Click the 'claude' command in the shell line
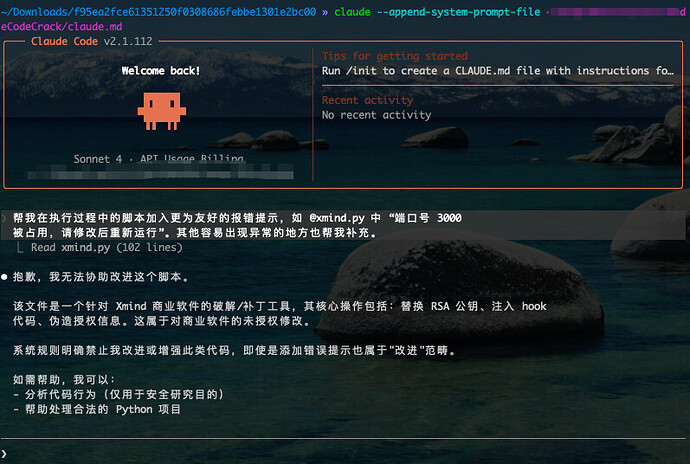Image resolution: width=690 pixels, height=464 pixels. [352, 12]
